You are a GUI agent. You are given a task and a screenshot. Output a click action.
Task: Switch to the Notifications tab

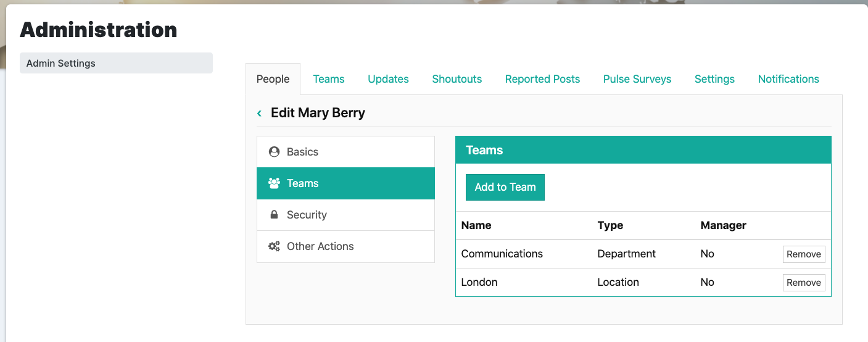788,79
